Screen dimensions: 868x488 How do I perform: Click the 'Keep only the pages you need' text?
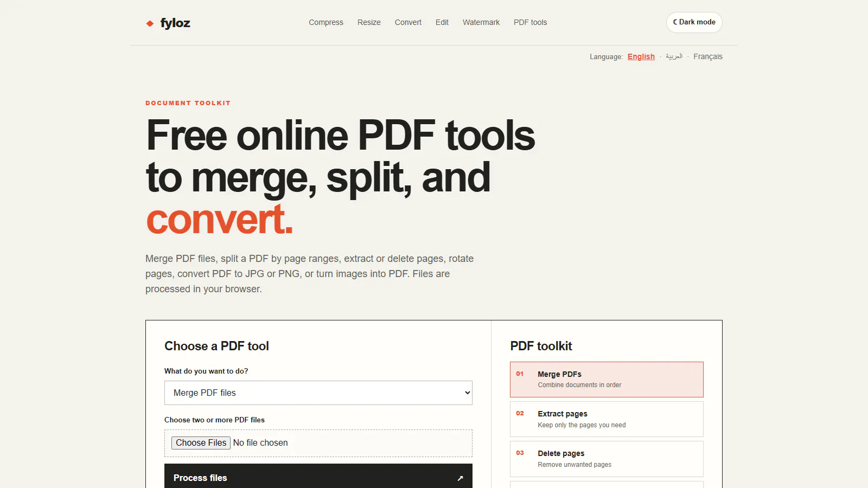(x=582, y=425)
